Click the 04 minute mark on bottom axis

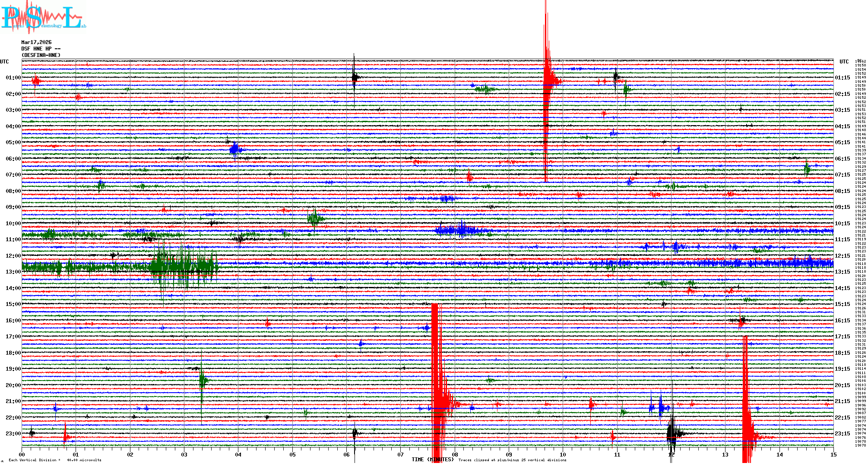pos(238,454)
